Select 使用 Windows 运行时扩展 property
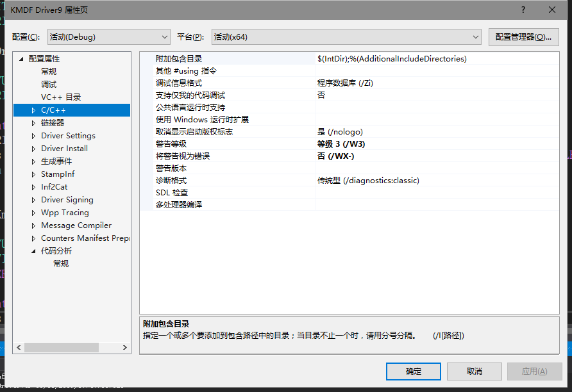 pos(202,120)
